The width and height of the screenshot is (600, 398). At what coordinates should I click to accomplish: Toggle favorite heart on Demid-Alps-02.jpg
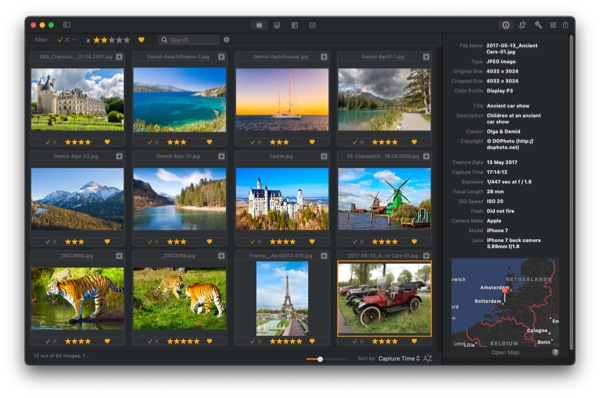107,241
